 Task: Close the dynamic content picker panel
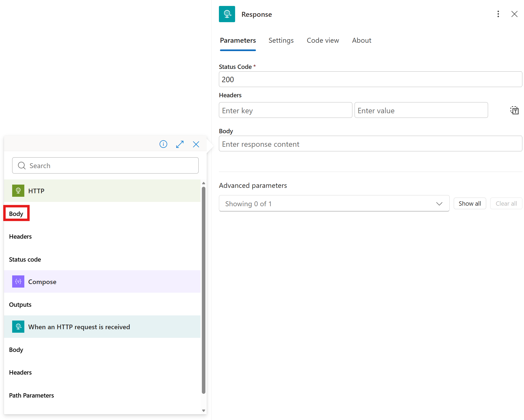click(196, 144)
